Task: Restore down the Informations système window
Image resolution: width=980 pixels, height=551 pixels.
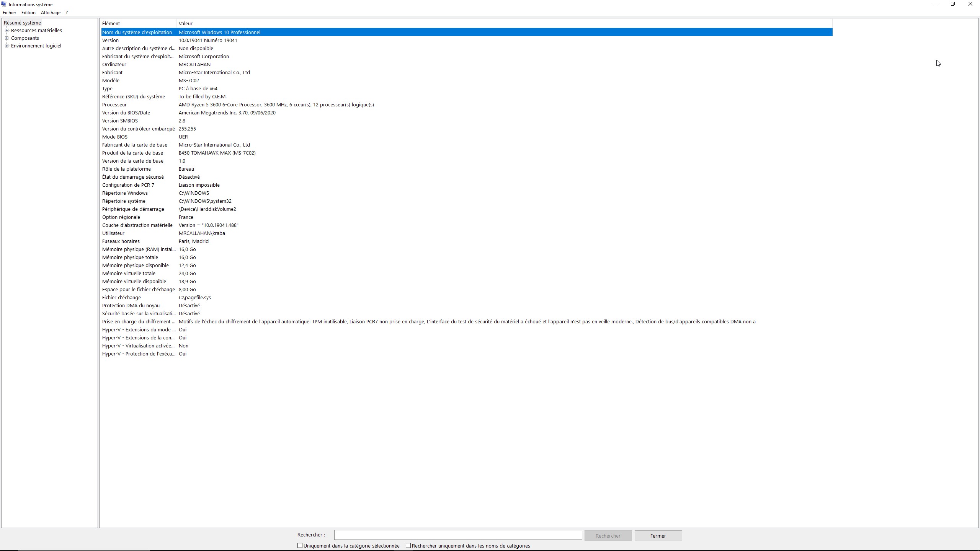Action: [x=953, y=4]
